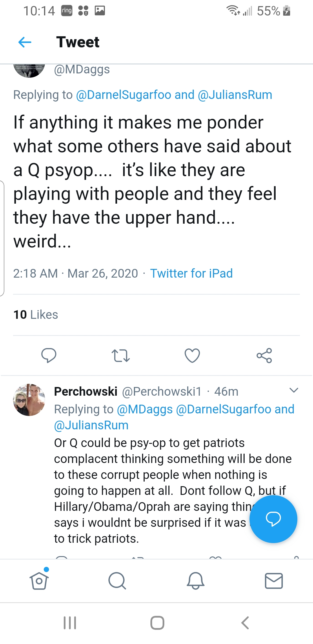Open the Messages envelope tab

(274, 581)
